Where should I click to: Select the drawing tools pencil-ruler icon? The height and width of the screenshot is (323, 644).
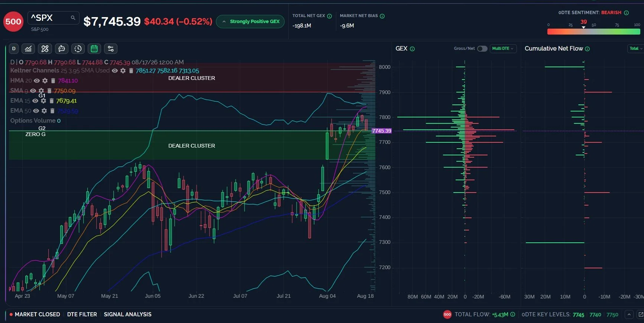45,49
